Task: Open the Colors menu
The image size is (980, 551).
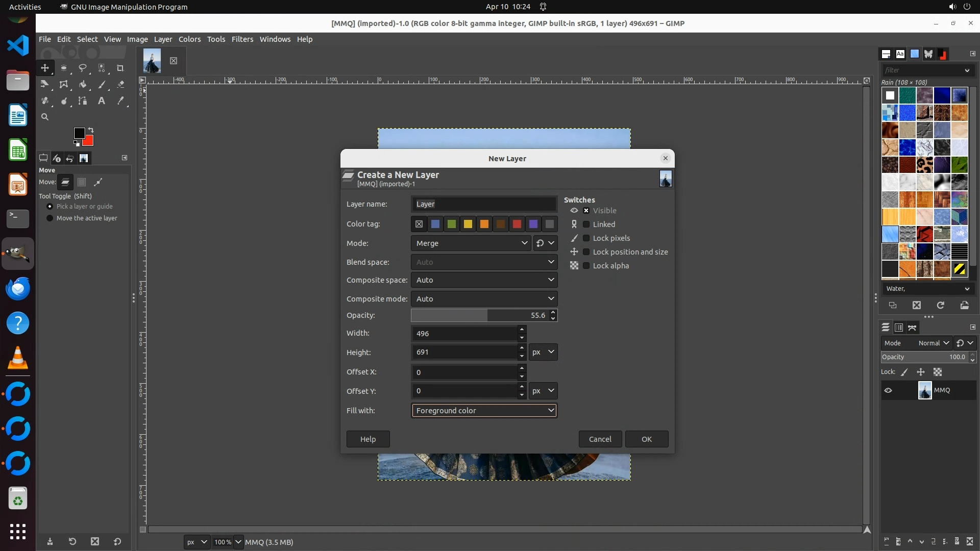Action: [x=189, y=39]
